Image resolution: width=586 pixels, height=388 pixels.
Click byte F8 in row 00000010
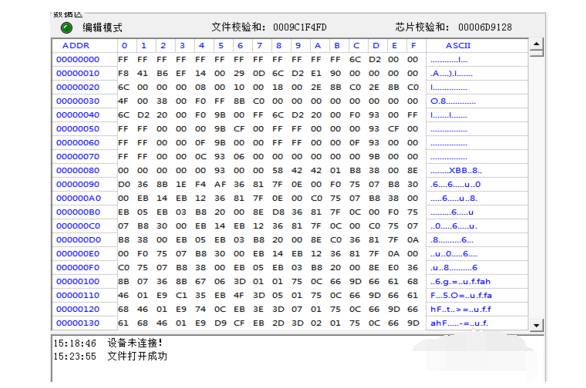(123, 73)
